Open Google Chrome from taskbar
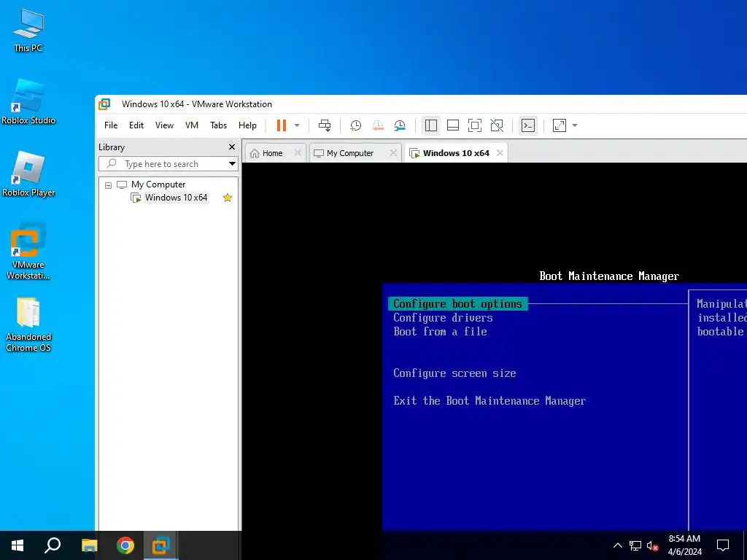747x560 pixels. pyautogui.click(x=125, y=545)
